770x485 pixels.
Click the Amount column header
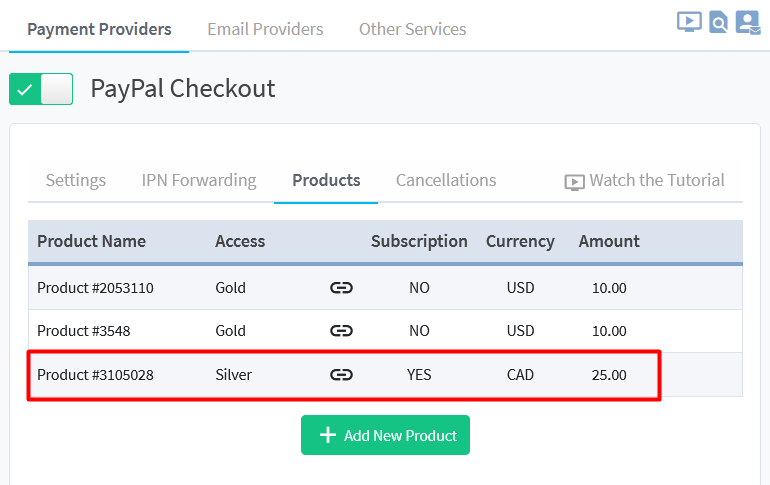[609, 241]
